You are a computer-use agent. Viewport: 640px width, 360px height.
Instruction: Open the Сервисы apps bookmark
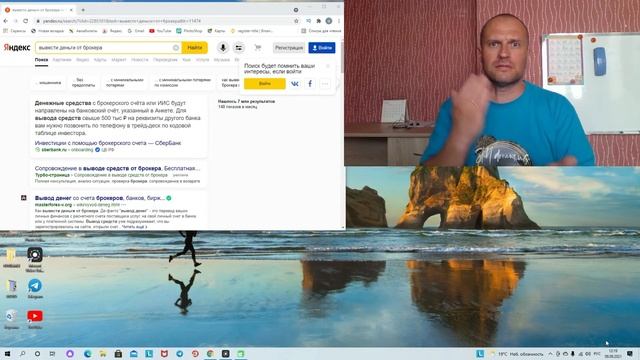(14, 31)
